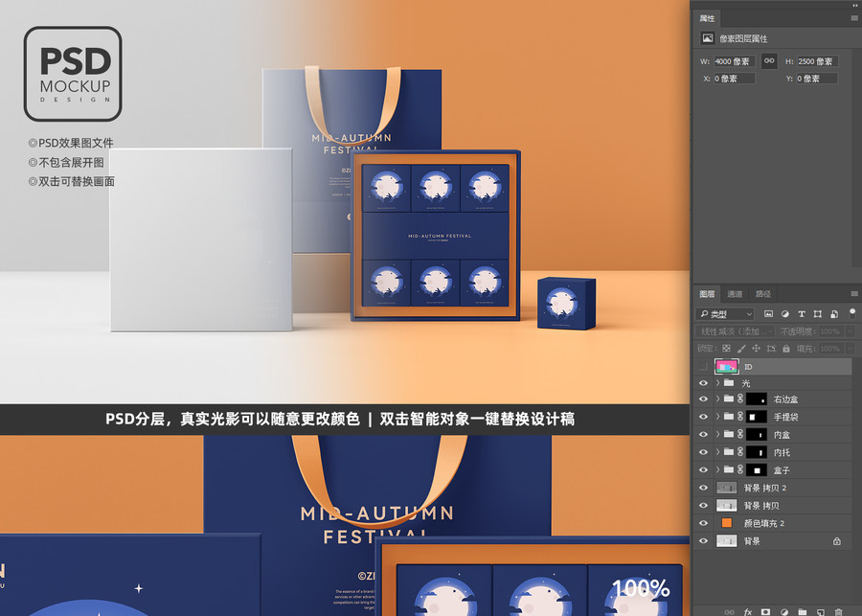
Task: Toggle visibility of 内托 group
Action: coord(703,452)
